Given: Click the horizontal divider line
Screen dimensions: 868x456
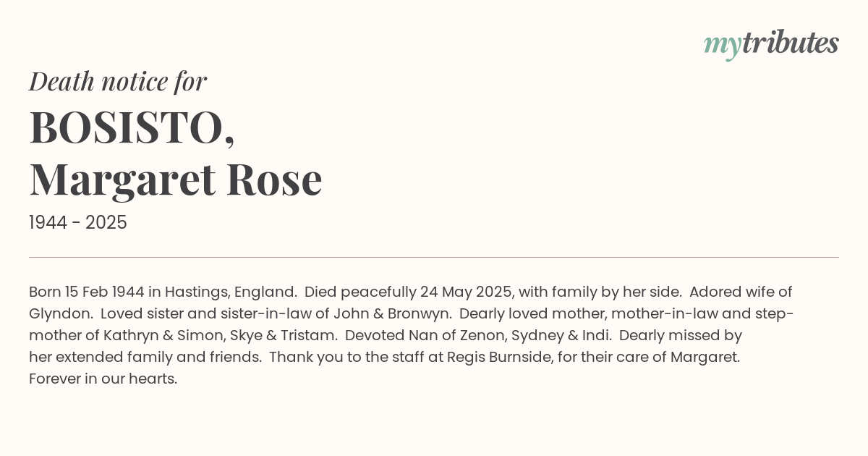Looking at the screenshot, I should [434, 257].
